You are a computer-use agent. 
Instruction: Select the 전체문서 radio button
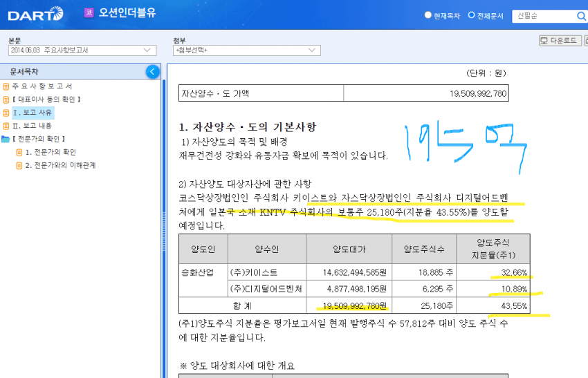471,15
